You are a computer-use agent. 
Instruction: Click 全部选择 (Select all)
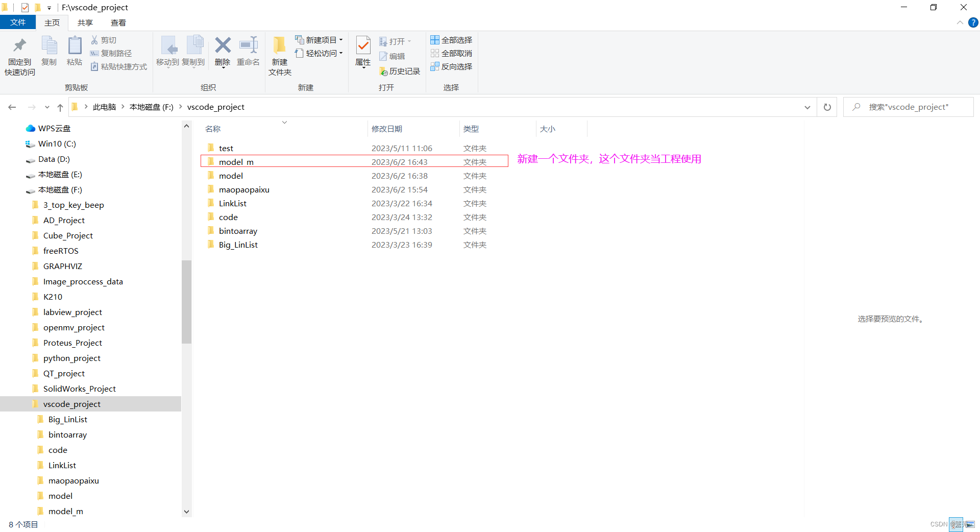451,40
